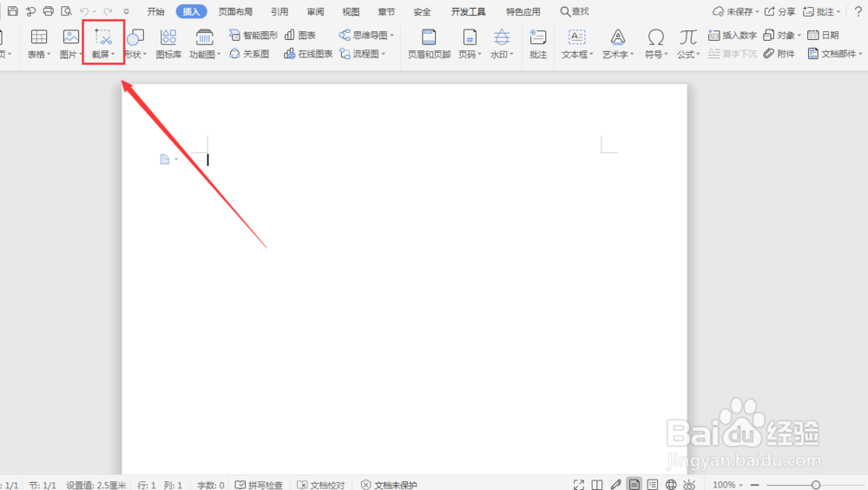
Task: Click the 页码 page number icon
Action: tap(470, 37)
